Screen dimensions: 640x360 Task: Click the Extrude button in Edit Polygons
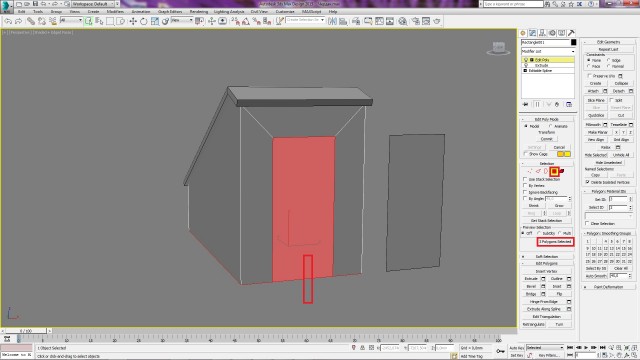coord(531,279)
